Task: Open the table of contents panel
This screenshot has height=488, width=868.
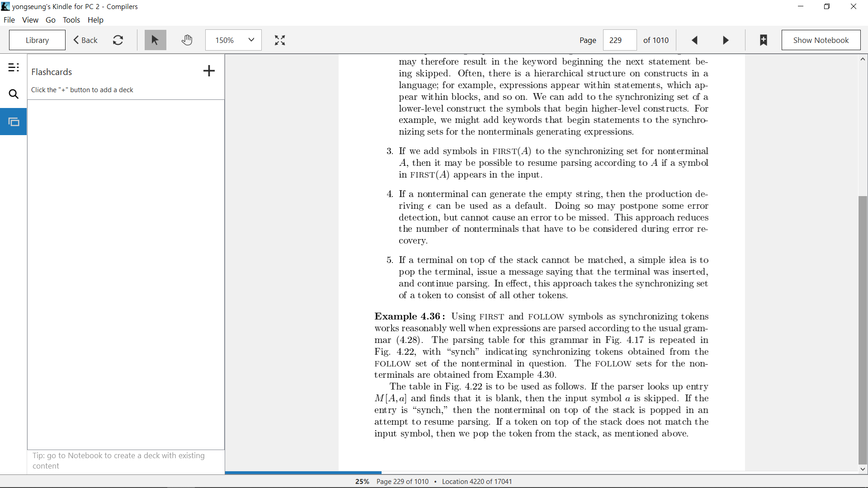Action: 14,68
